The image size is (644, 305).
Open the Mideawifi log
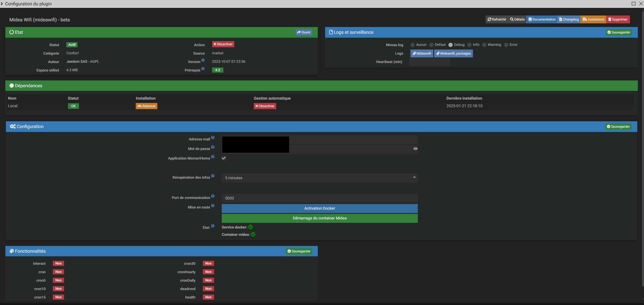click(x=422, y=53)
